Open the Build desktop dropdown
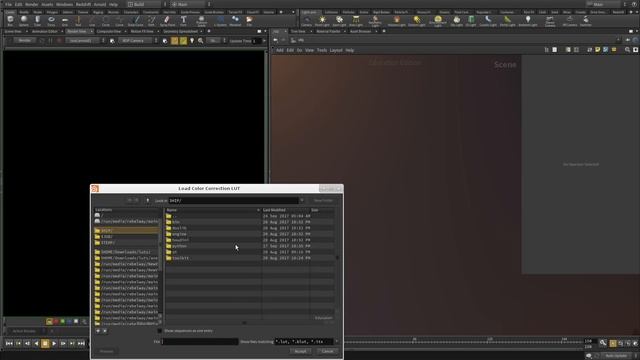The width and height of the screenshot is (640, 360). [x=146, y=4]
